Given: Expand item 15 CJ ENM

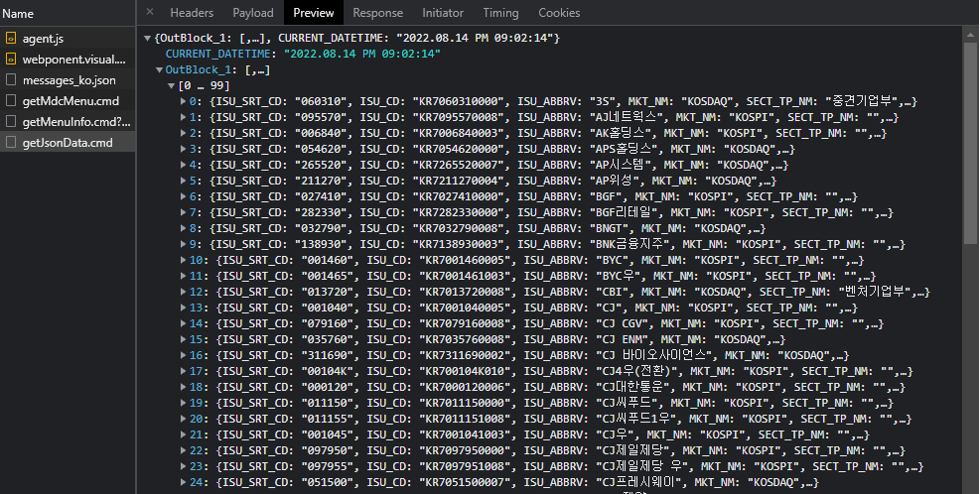Looking at the screenshot, I should pos(183,339).
